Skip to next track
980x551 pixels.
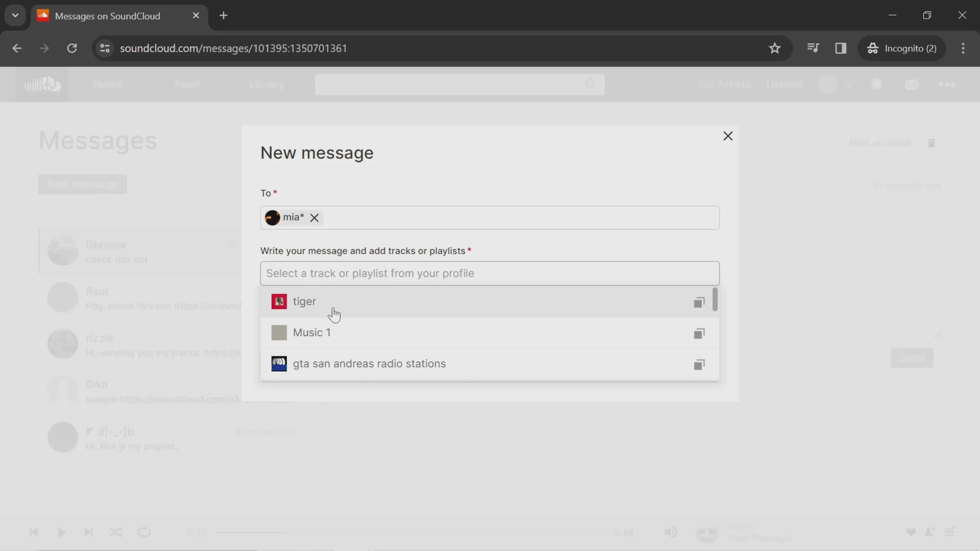pos(89,532)
